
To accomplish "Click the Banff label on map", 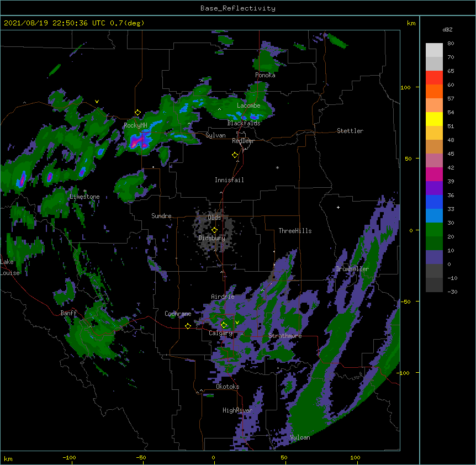I will tap(68, 313).
